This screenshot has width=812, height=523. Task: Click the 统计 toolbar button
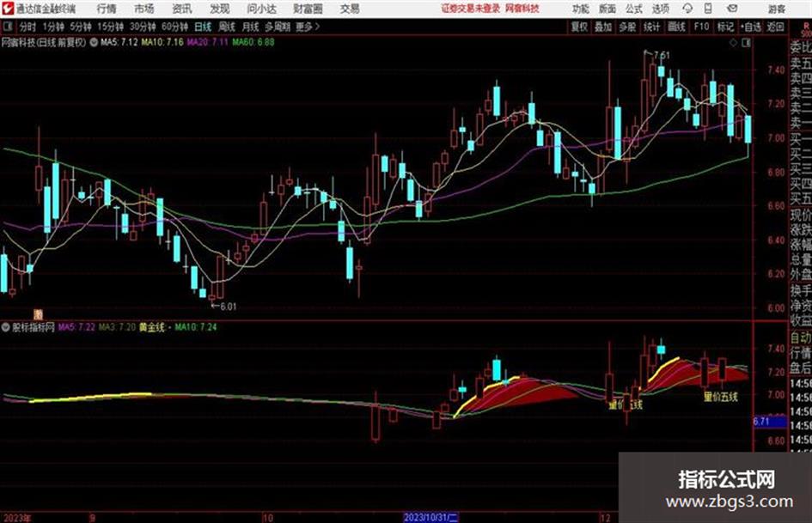(x=652, y=27)
